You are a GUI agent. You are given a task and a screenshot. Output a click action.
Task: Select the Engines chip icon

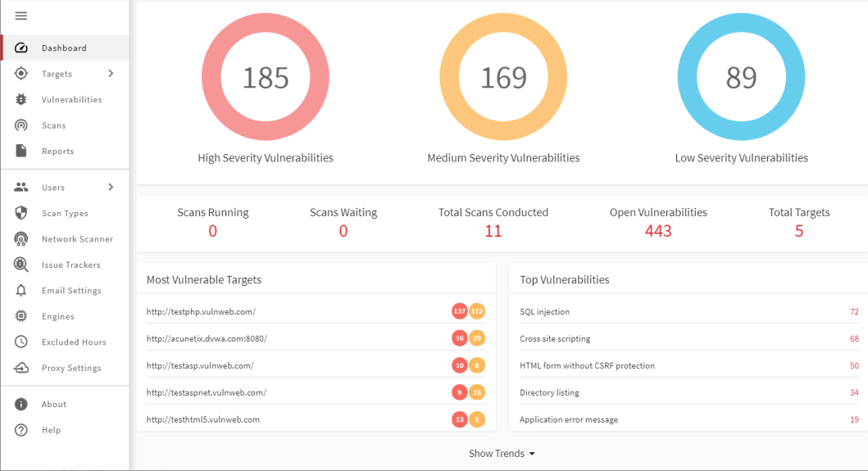21,316
